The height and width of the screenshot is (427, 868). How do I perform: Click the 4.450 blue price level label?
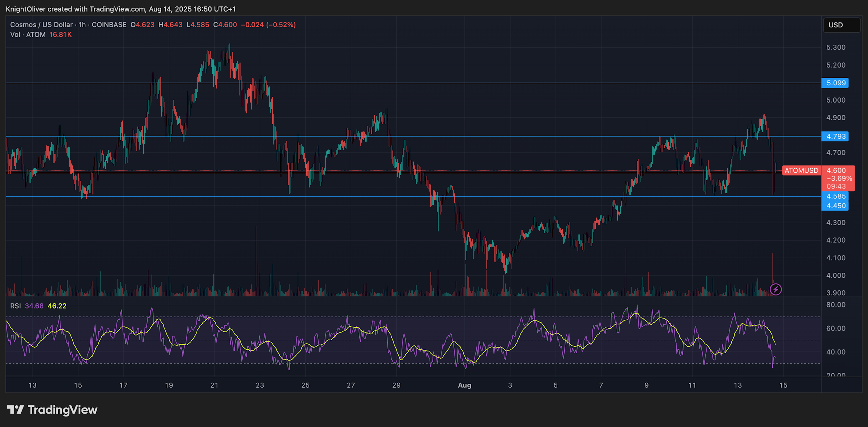pyautogui.click(x=835, y=206)
